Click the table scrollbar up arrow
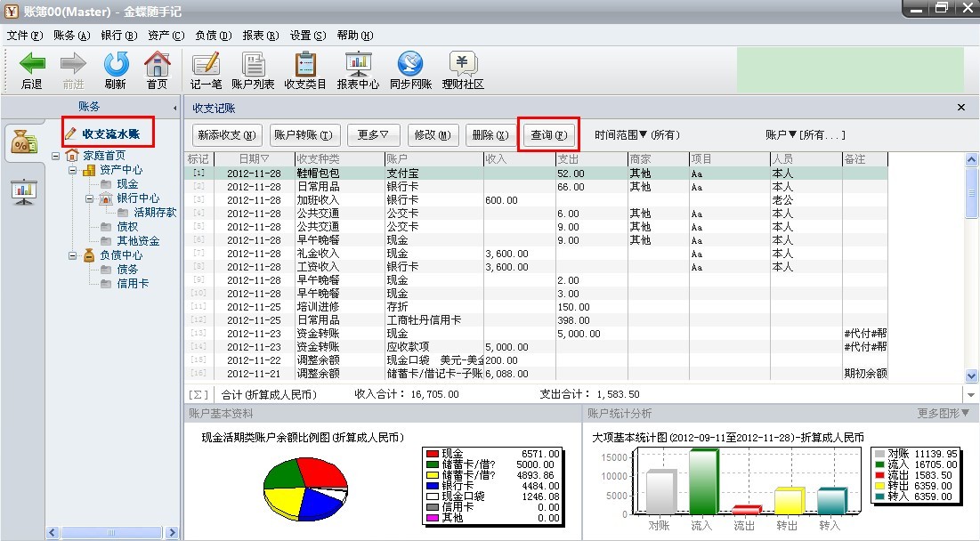Viewport: 980px width, 541px height. tap(971, 159)
